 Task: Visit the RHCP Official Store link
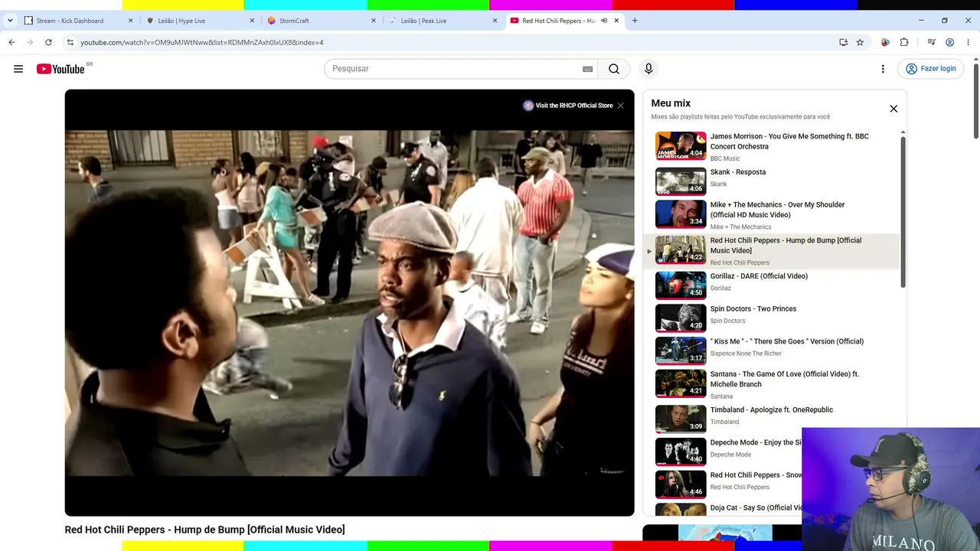568,106
